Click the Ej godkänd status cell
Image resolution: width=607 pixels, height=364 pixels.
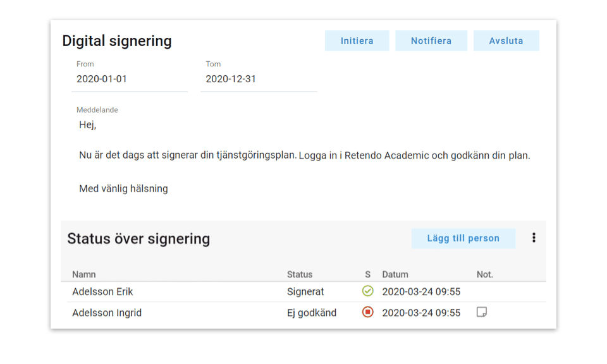312,313
